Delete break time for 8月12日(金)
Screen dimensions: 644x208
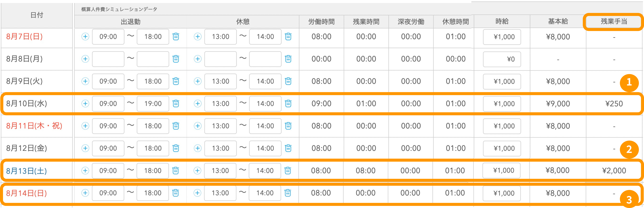pos(288,148)
